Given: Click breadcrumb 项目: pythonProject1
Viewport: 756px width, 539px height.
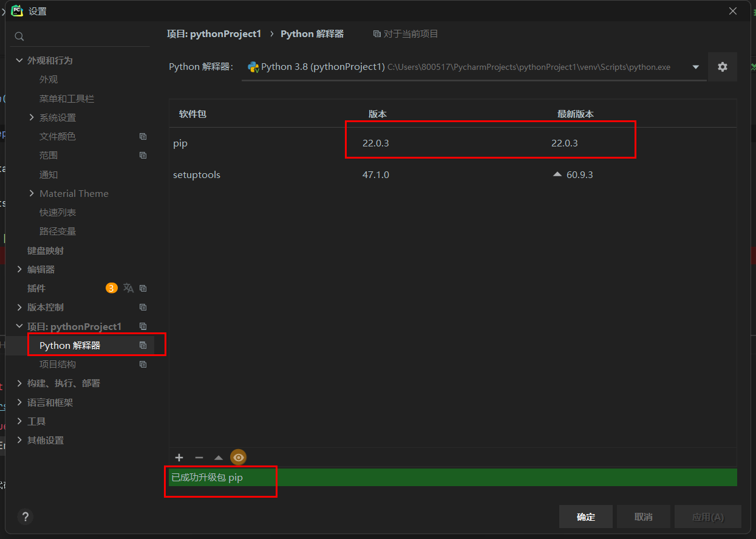Looking at the screenshot, I should [x=214, y=34].
